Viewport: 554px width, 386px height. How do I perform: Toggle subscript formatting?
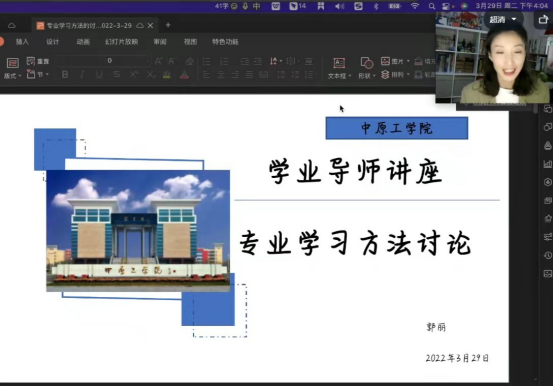pos(151,74)
